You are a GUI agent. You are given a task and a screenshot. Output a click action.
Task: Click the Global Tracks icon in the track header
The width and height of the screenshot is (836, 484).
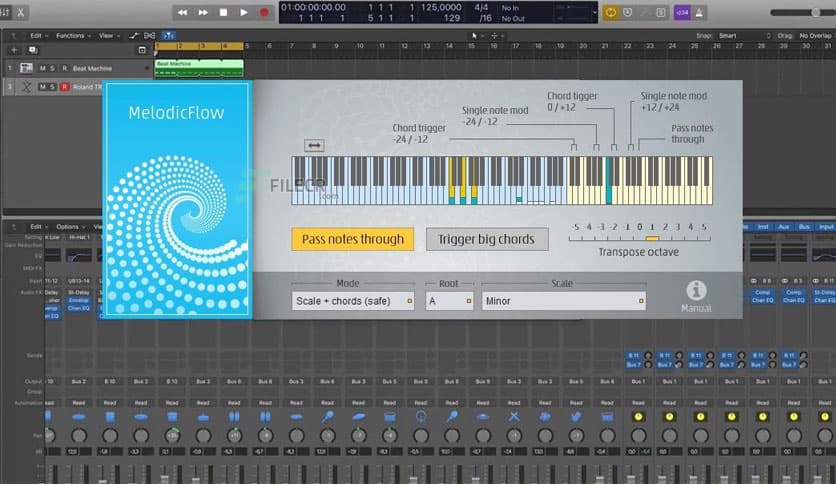click(x=142, y=50)
